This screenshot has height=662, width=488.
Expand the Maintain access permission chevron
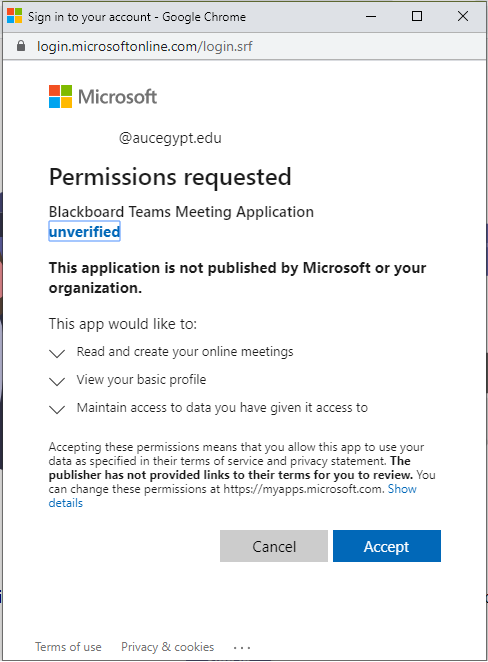57,409
